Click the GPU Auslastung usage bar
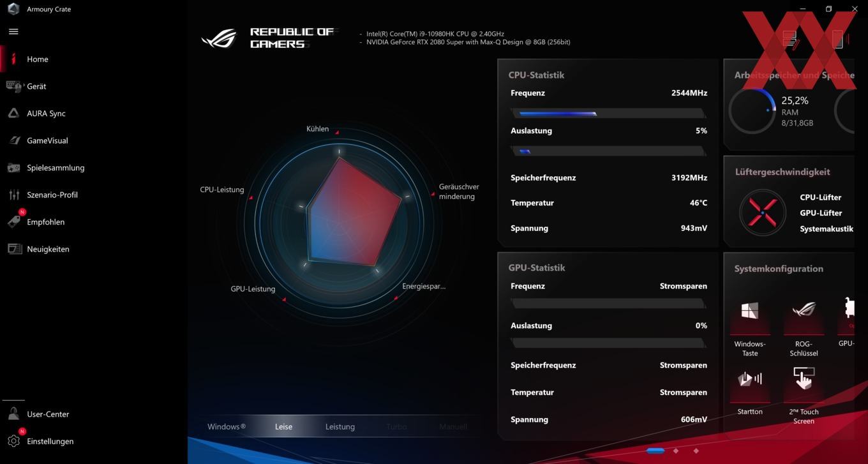Image resolution: width=868 pixels, height=464 pixels. tap(608, 343)
